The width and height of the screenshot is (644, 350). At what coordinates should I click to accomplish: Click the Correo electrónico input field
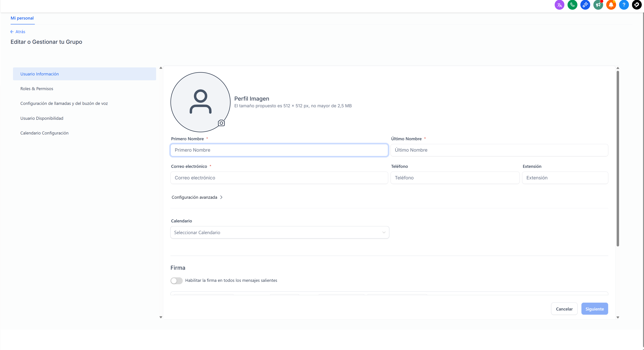[279, 178]
